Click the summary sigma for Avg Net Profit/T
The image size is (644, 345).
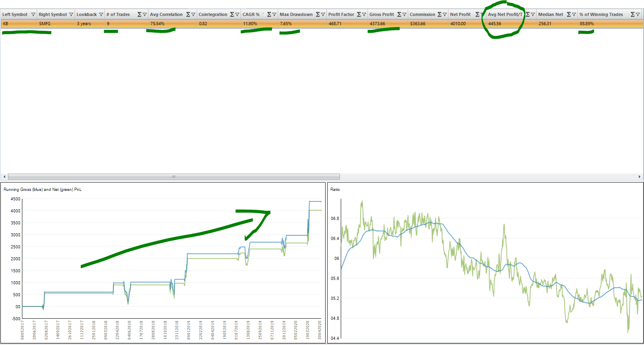527,14
